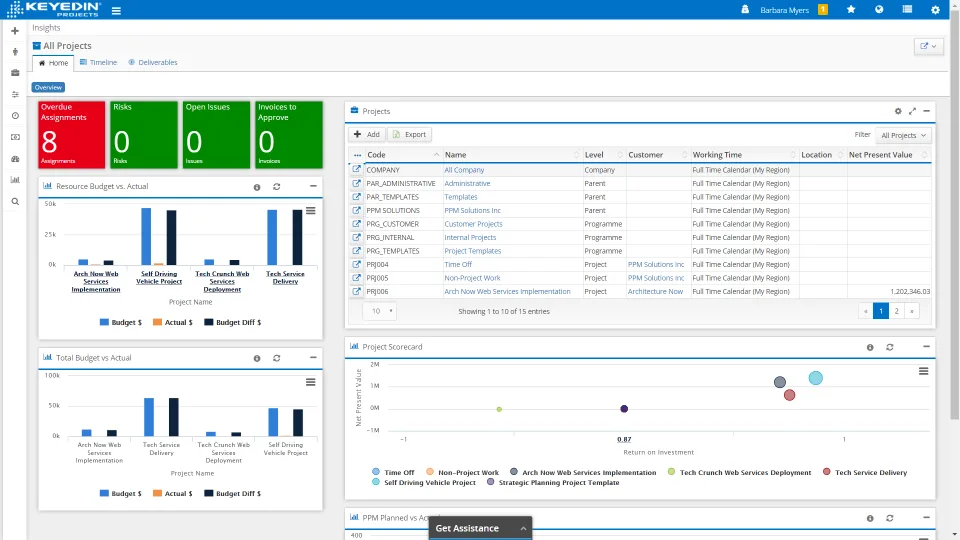Refresh the Project Scorecard chart

[890, 347]
